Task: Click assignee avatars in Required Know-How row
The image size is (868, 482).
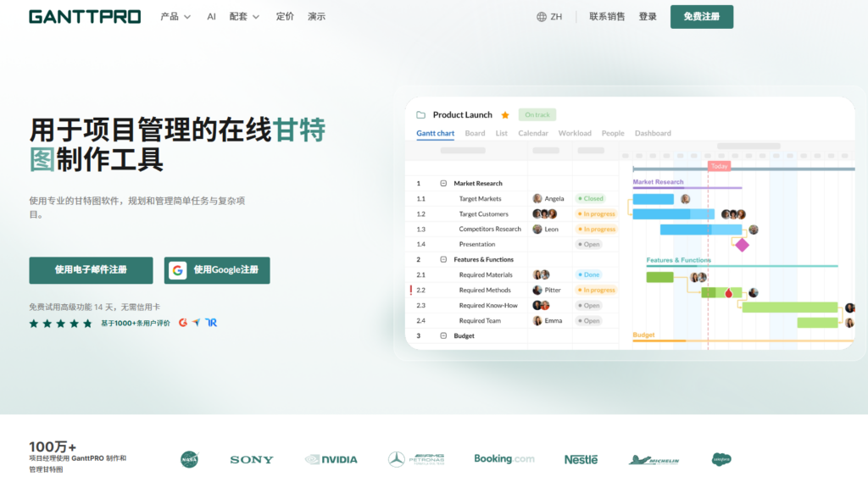Action: pyautogui.click(x=541, y=306)
